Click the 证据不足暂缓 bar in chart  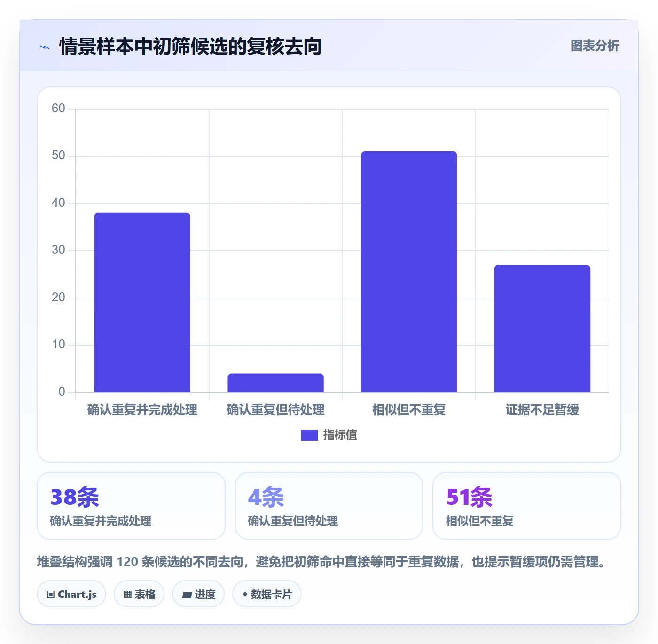click(542, 328)
